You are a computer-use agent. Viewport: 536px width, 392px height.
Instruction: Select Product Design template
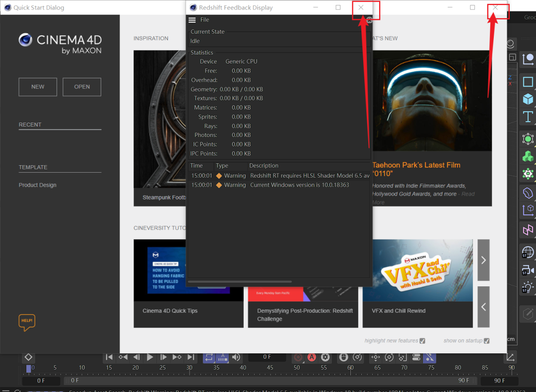pyautogui.click(x=38, y=185)
